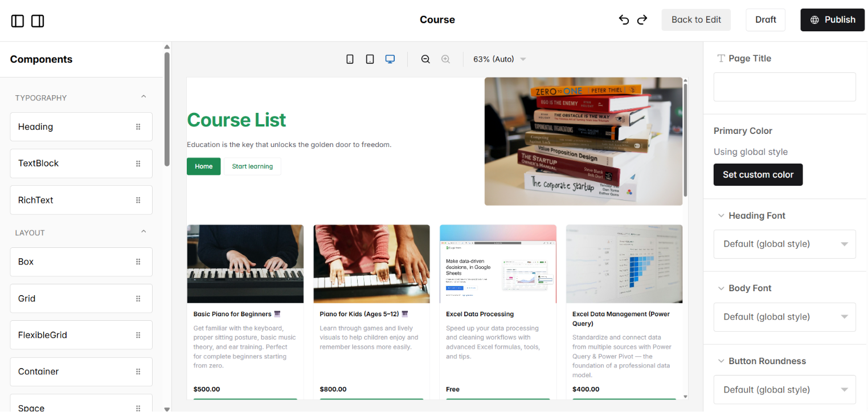Click Using global style text
The image size is (868, 412).
tap(751, 152)
